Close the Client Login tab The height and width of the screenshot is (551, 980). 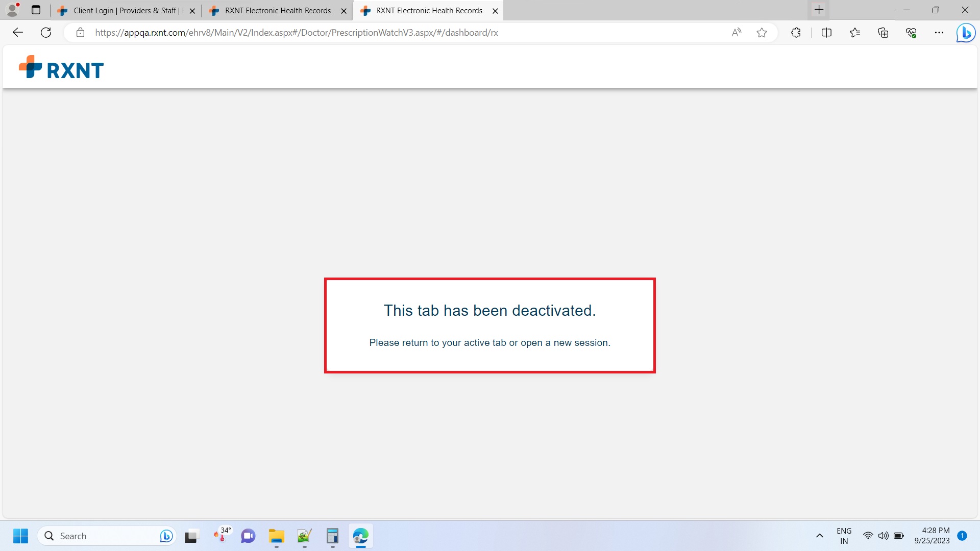192,11
